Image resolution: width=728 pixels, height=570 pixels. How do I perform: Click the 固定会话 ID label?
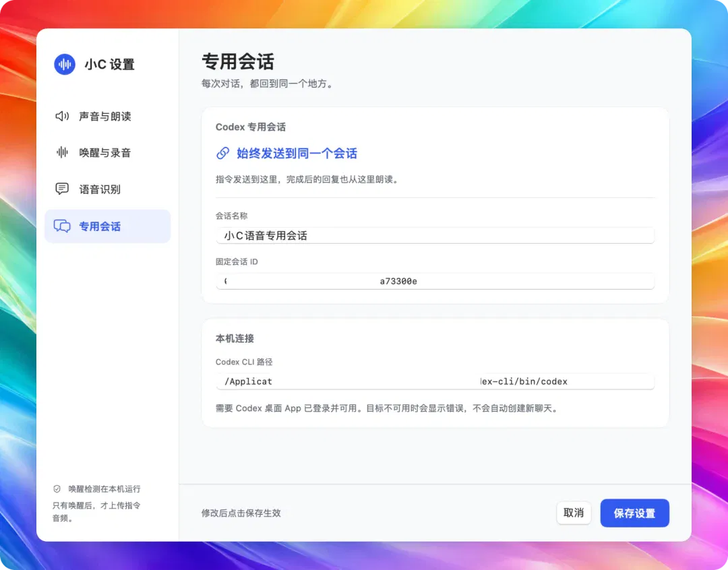coord(237,262)
